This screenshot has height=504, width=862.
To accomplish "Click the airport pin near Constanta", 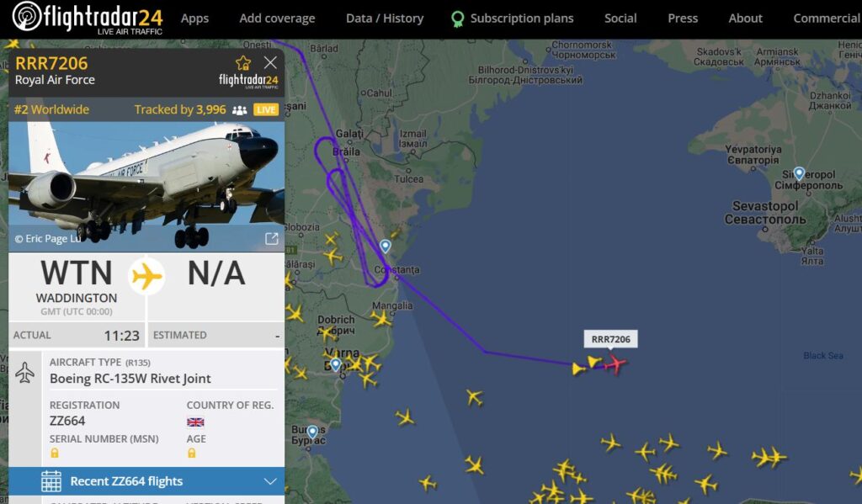I will pos(386,247).
